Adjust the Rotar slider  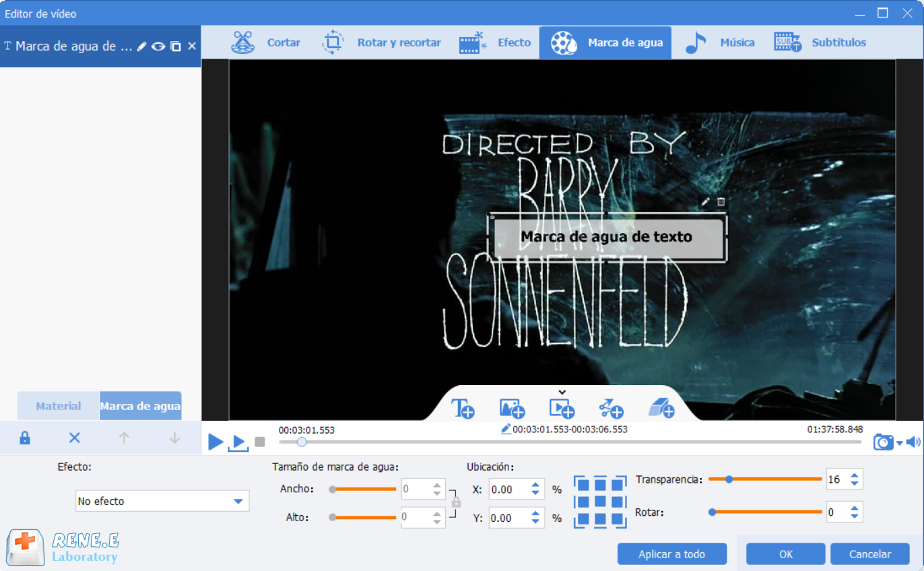(766, 512)
